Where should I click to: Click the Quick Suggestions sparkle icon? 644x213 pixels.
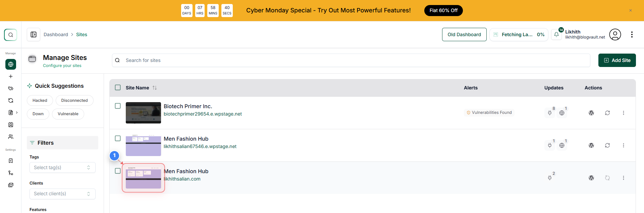click(x=30, y=86)
